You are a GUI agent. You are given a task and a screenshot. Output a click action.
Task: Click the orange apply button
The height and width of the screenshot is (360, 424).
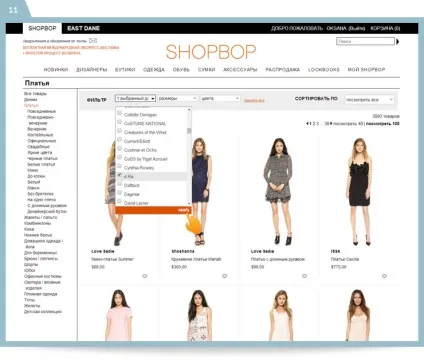tap(153, 210)
